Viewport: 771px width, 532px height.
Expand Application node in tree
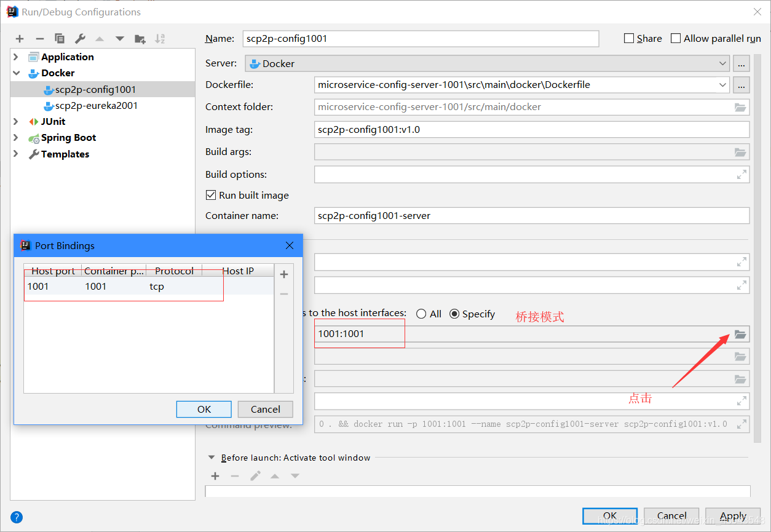tap(16, 57)
